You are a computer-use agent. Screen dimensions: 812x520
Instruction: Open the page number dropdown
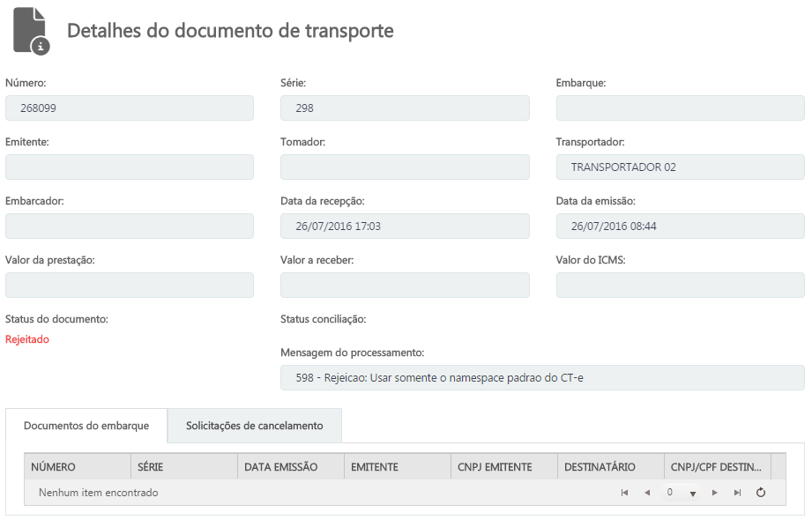pyautogui.click(x=693, y=494)
